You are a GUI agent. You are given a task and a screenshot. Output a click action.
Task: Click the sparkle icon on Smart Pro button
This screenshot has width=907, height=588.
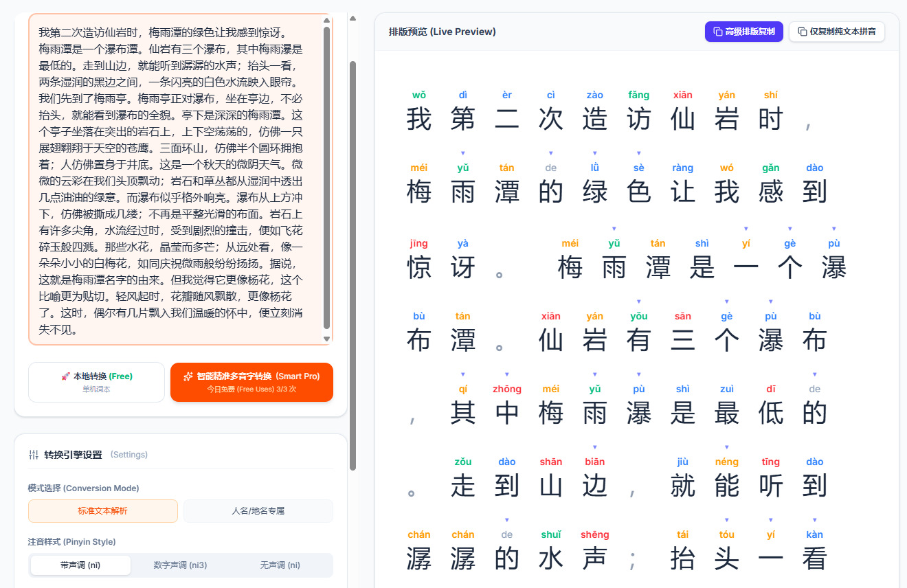coord(188,376)
